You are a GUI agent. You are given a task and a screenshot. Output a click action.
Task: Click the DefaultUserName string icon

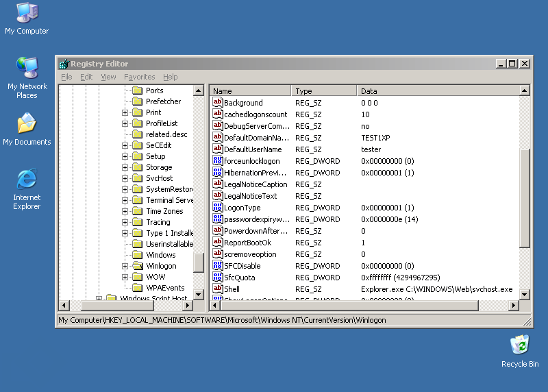(217, 149)
